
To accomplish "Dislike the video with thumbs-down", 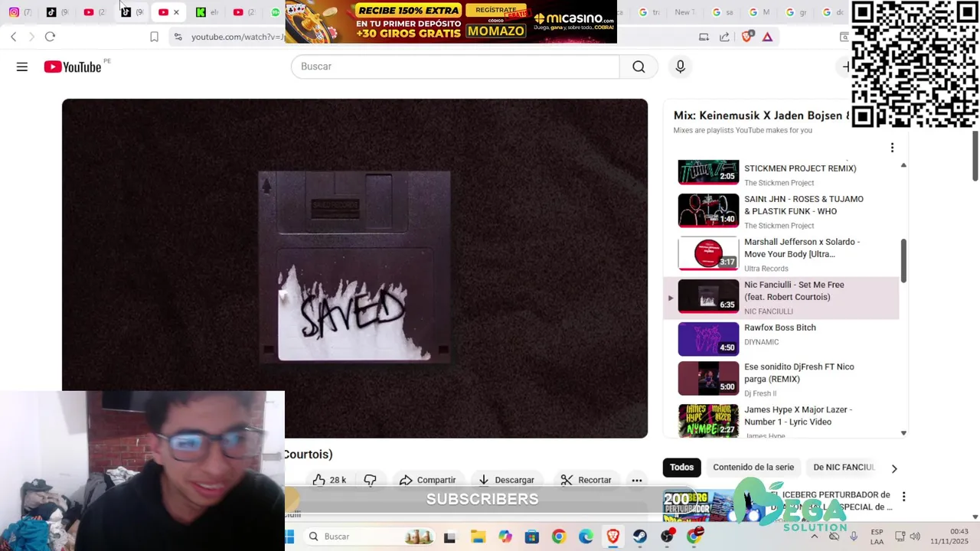I will click(x=371, y=480).
